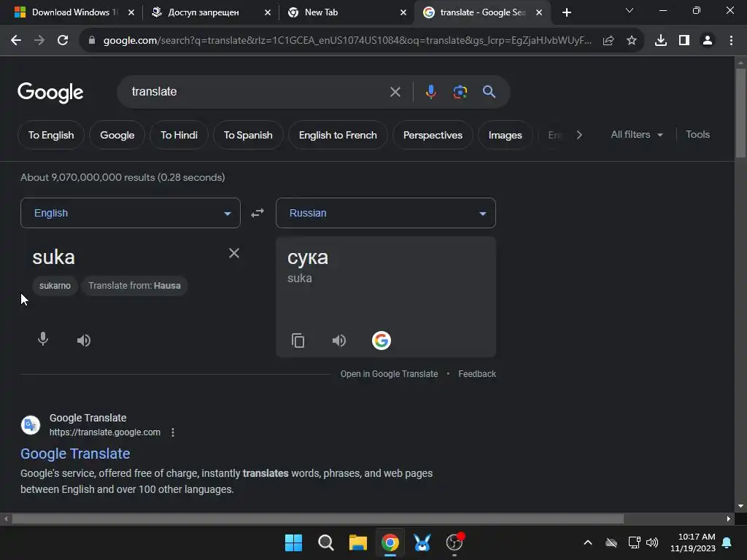Open Windows Start menu

293,542
